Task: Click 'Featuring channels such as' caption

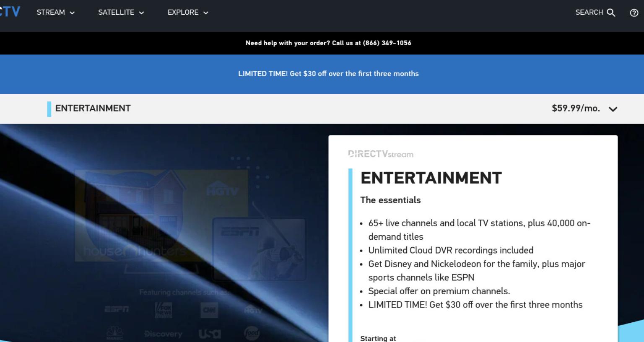Action: 184,292
